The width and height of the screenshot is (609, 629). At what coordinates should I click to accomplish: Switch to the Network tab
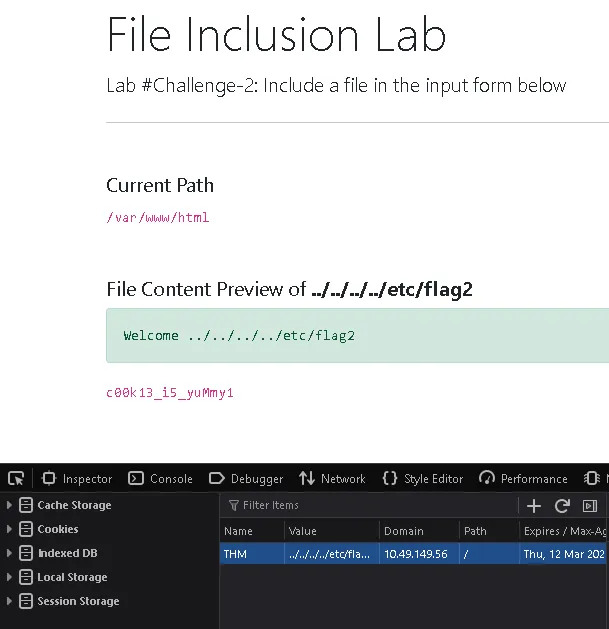[333, 479]
